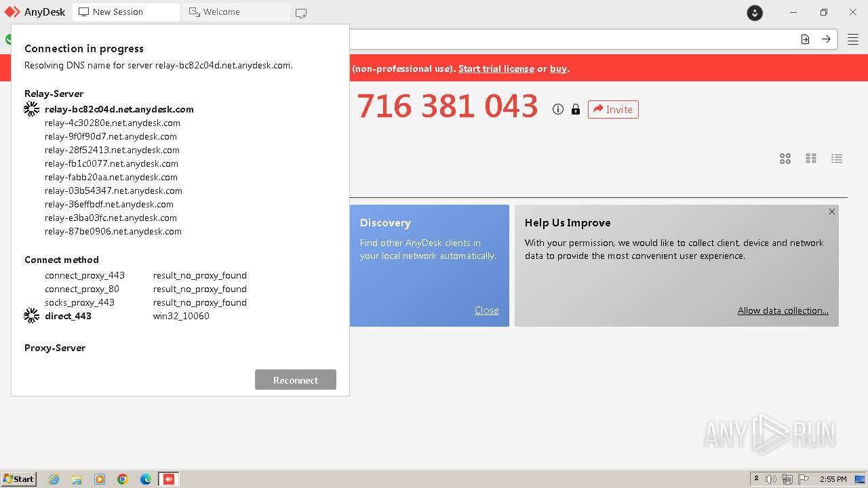The width and height of the screenshot is (868, 488).
Task: Click Allow data collection link
Action: coord(783,310)
